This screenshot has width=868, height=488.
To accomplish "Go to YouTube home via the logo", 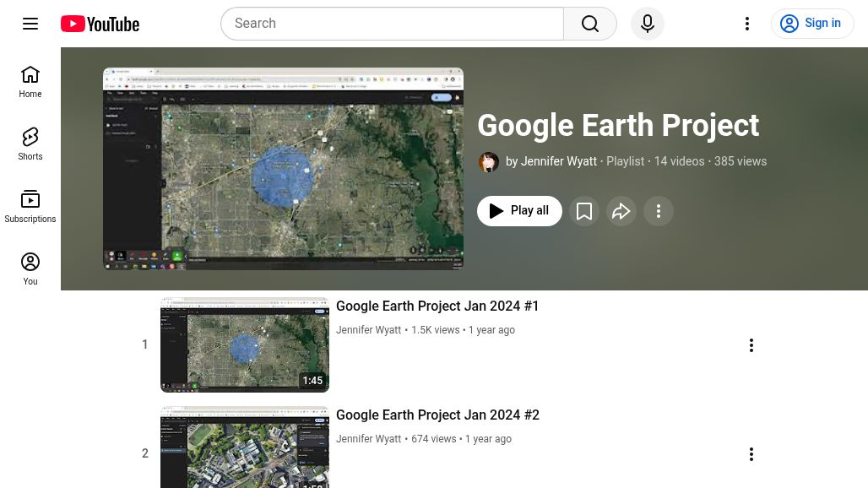I will (99, 24).
